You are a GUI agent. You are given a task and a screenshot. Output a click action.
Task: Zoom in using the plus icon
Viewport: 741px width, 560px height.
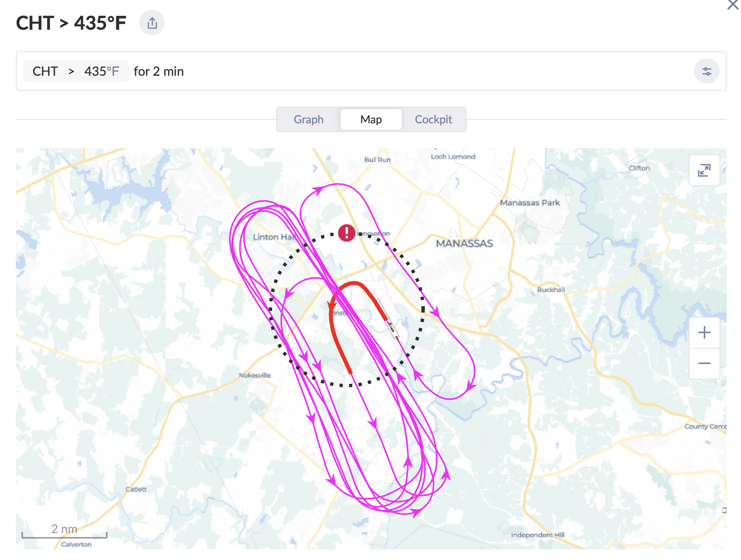[704, 332]
